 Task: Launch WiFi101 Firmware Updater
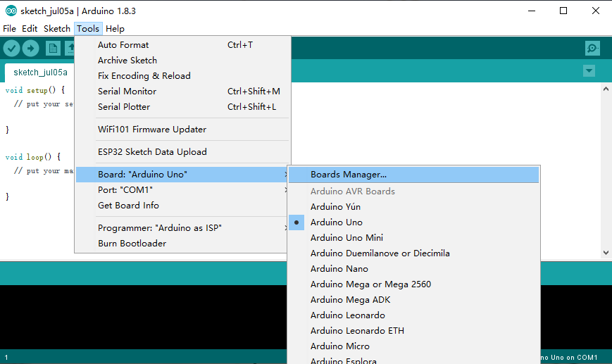pos(182,130)
